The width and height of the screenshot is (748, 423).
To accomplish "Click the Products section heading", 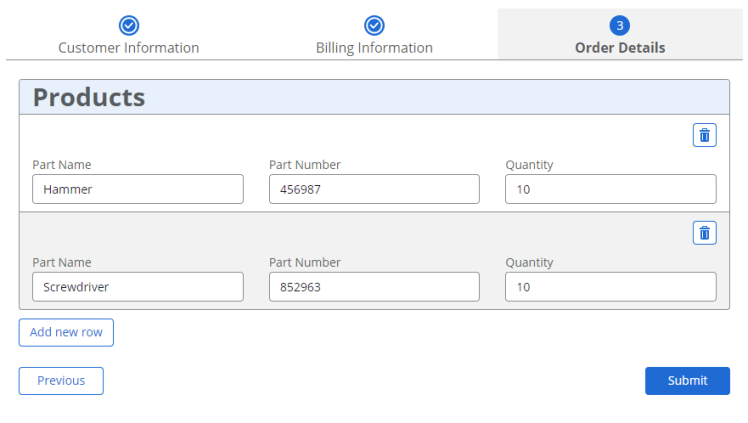I will coord(89,97).
